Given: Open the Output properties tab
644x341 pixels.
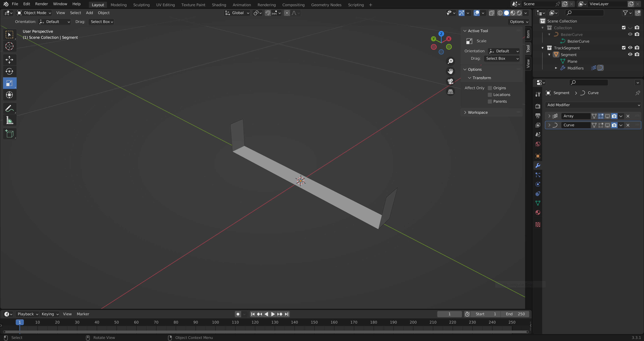Looking at the screenshot, I should click(538, 116).
